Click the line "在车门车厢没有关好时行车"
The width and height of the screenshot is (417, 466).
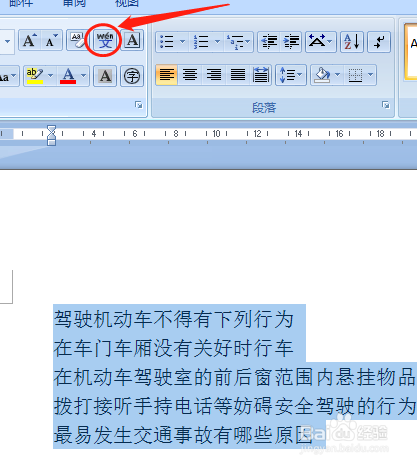173,348
